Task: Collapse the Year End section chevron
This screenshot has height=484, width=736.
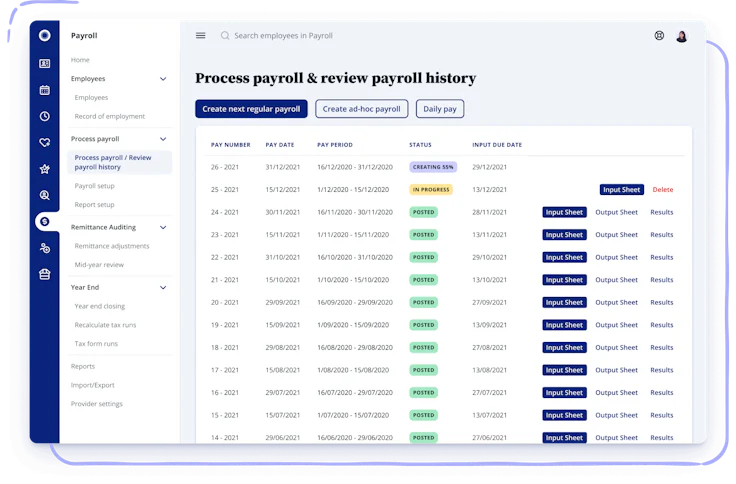Action: pyautogui.click(x=163, y=287)
